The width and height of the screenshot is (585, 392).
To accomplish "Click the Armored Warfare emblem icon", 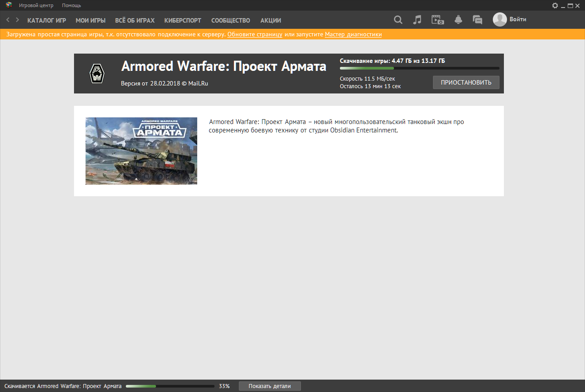I will [97, 74].
